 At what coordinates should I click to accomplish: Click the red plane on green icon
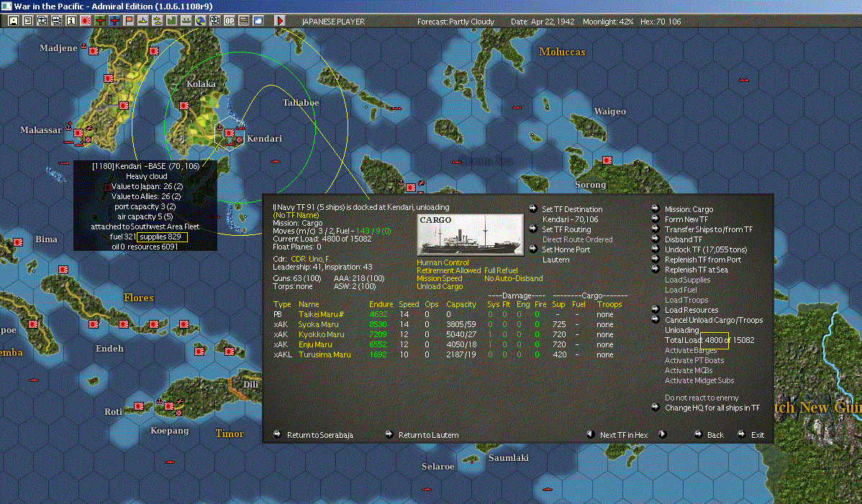click(x=100, y=21)
